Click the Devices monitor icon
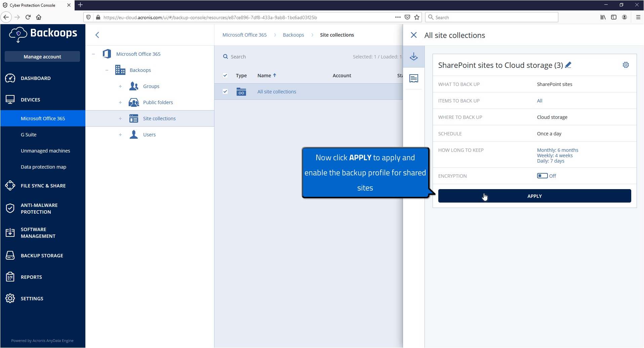 [10, 100]
